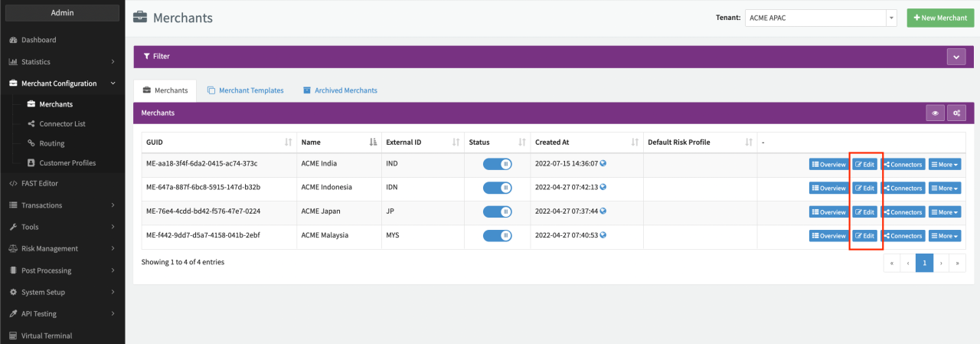Click pagination first page button
The height and width of the screenshot is (344, 980).
pyautogui.click(x=891, y=263)
